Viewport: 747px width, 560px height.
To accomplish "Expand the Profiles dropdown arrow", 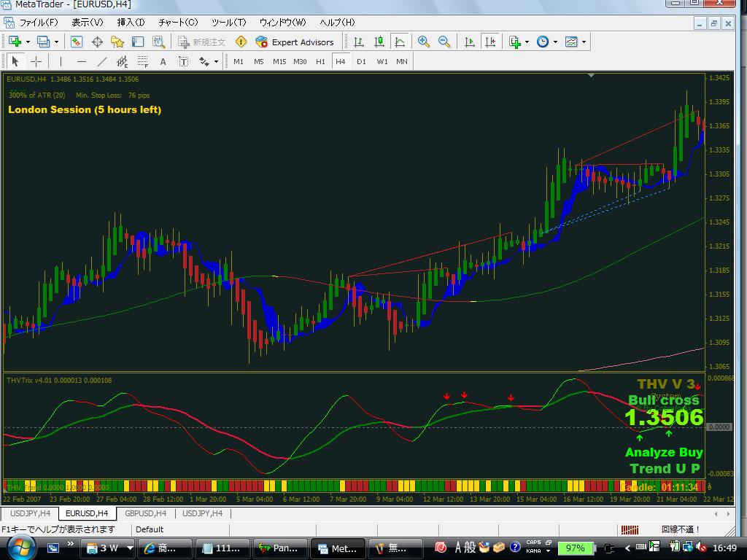I will click(56, 42).
